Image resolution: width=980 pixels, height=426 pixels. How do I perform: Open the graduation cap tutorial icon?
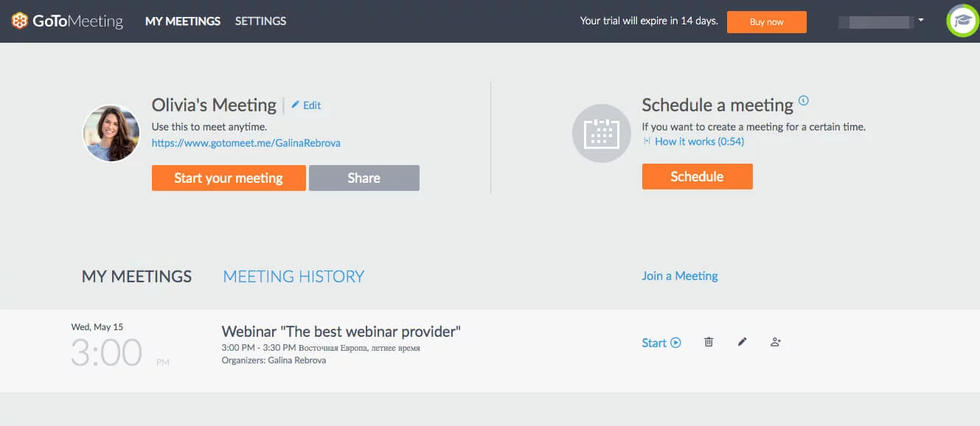click(x=962, y=21)
